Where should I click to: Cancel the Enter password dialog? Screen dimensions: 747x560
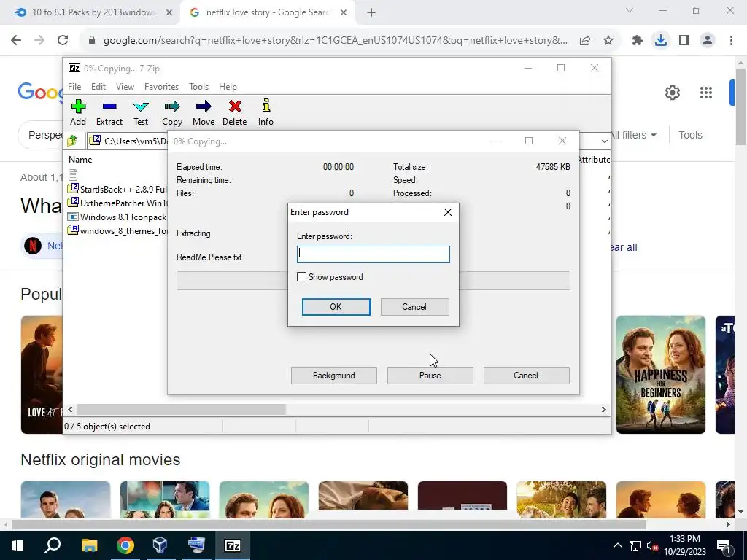pyautogui.click(x=414, y=307)
